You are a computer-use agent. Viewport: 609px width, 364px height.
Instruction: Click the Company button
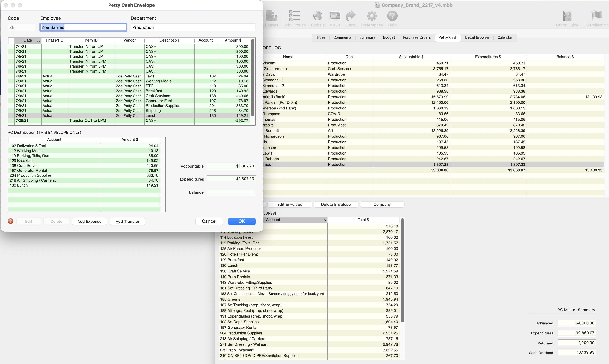pyautogui.click(x=382, y=204)
